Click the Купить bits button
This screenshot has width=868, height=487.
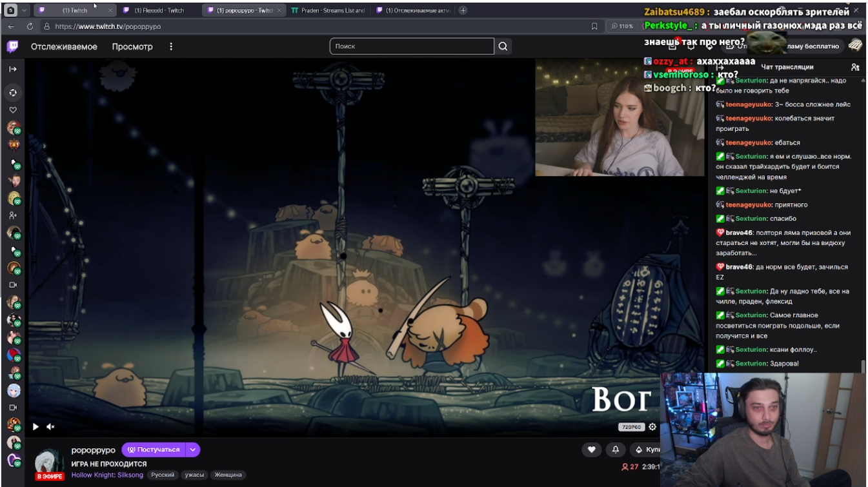coord(645,450)
